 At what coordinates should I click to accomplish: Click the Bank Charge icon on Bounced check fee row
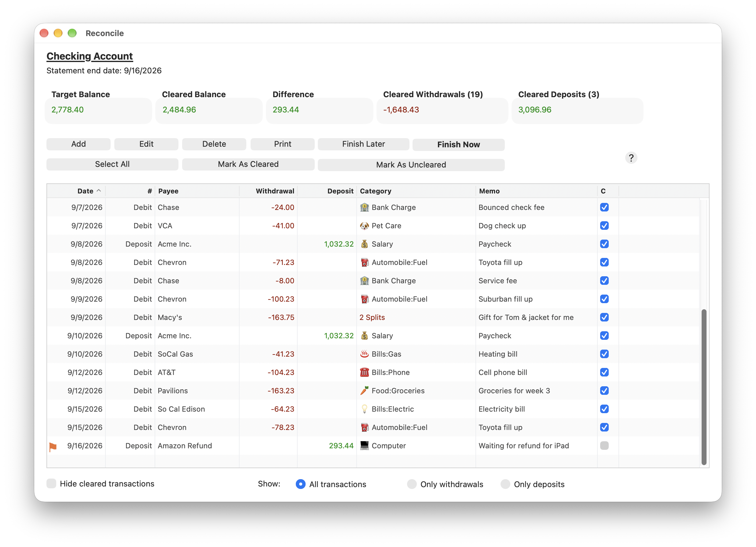tap(364, 207)
